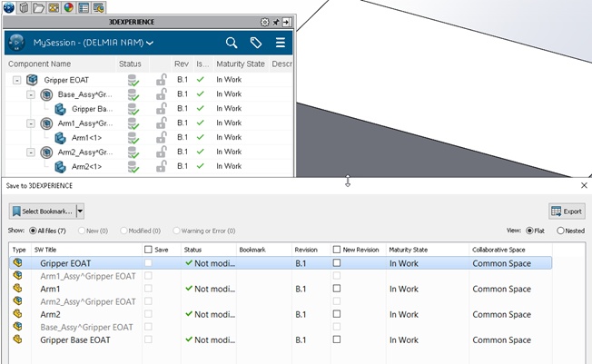Choose Nested view radio button
The width and height of the screenshot is (592, 364).
click(x=560, y=231)
